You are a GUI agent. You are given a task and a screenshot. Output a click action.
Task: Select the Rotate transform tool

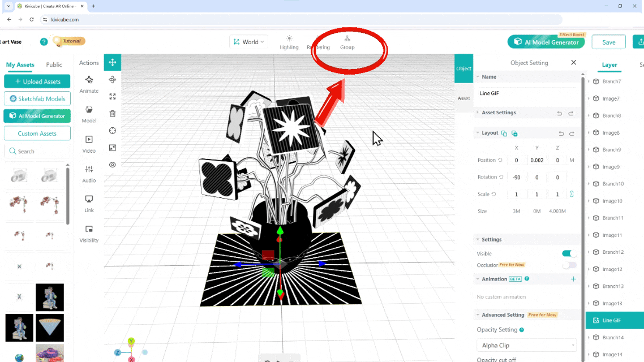[x=112, y=79]
